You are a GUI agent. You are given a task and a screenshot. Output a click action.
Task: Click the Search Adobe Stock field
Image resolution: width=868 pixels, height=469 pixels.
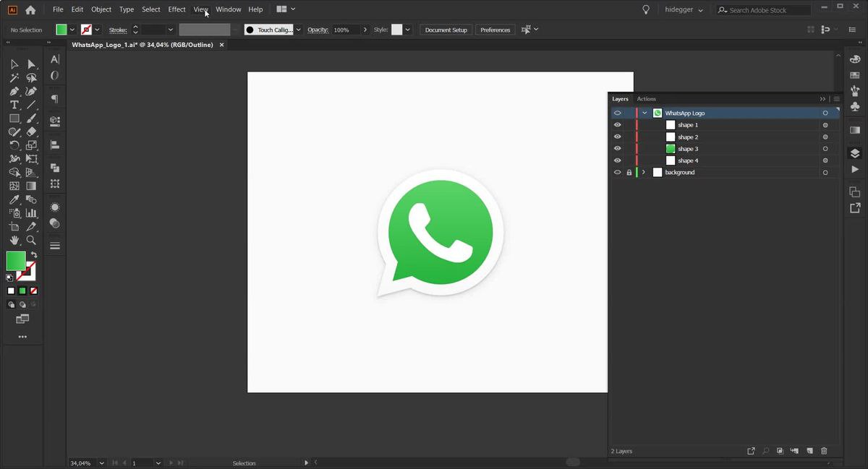tap(764, 10)
